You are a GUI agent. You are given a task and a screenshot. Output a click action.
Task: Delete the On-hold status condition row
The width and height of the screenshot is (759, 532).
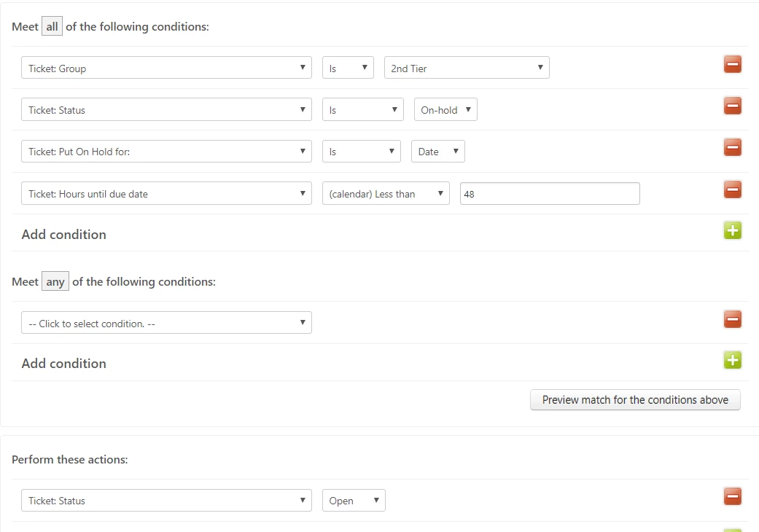733,106
